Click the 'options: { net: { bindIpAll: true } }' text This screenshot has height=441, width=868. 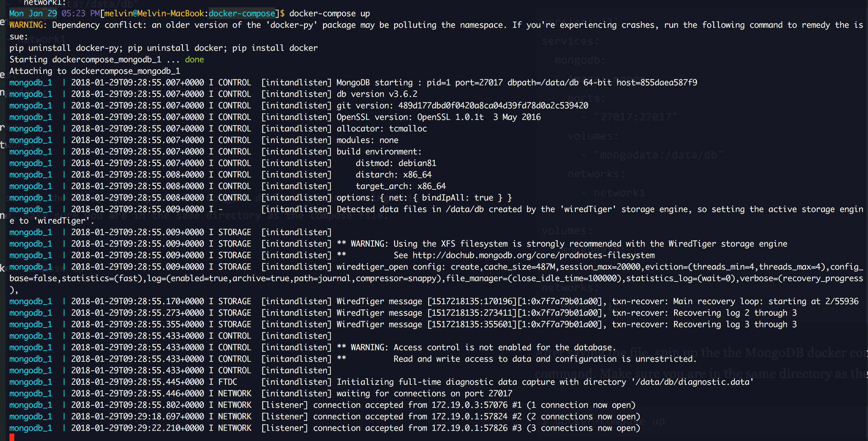424,198
